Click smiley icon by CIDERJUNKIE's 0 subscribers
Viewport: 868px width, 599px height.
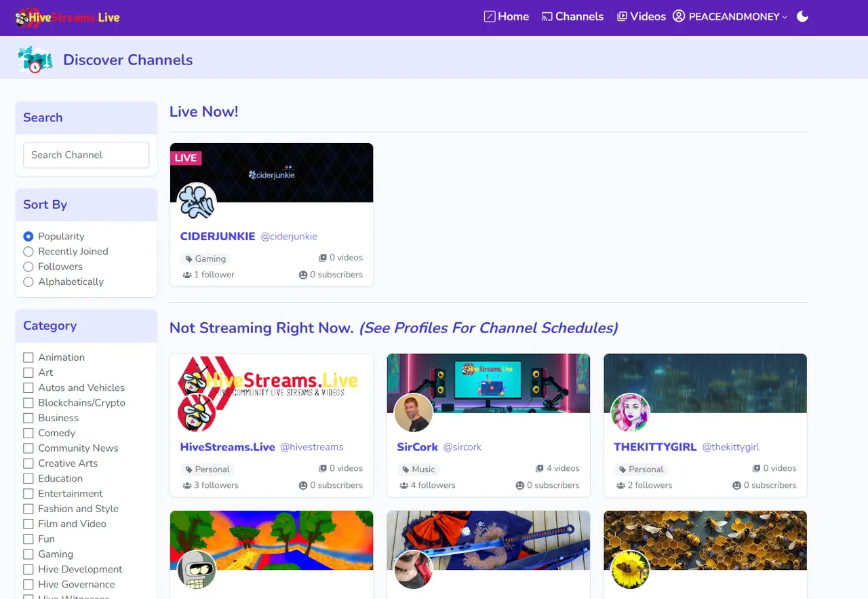pos(303,275)
